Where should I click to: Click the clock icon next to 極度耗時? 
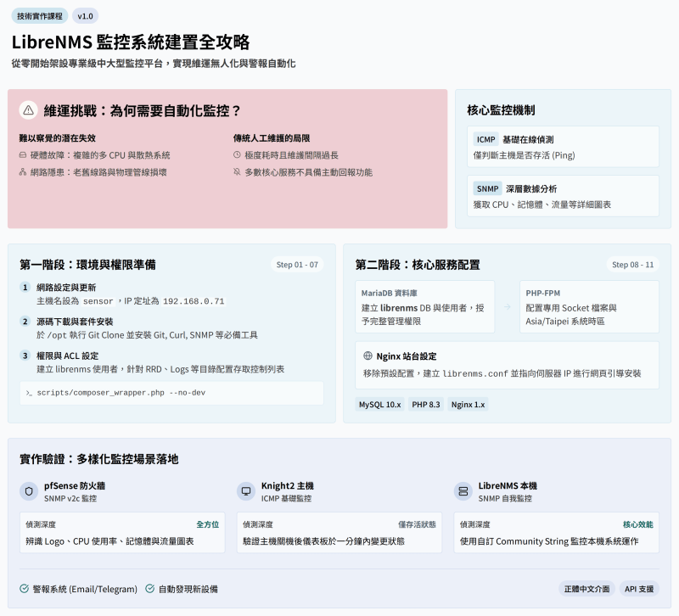237,155
